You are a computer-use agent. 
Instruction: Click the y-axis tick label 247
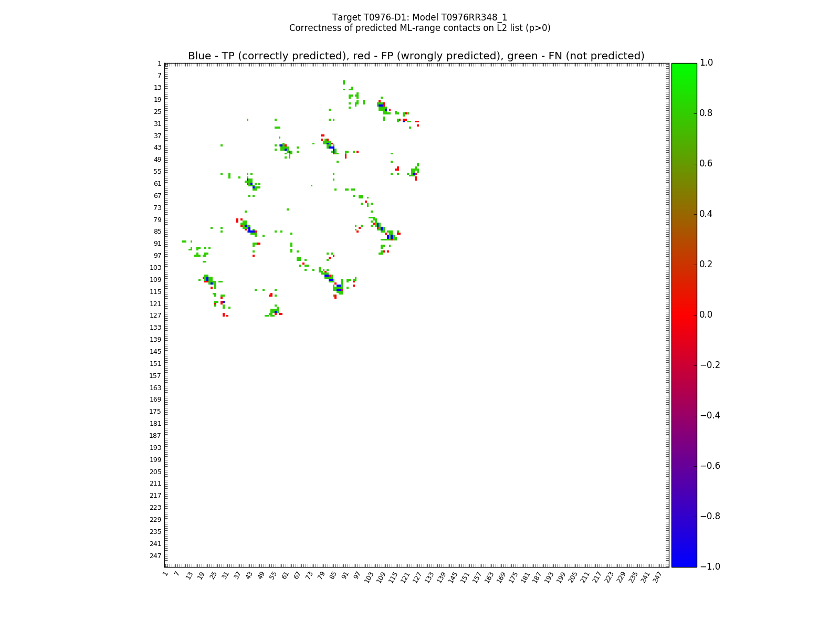tap(156, 556)
